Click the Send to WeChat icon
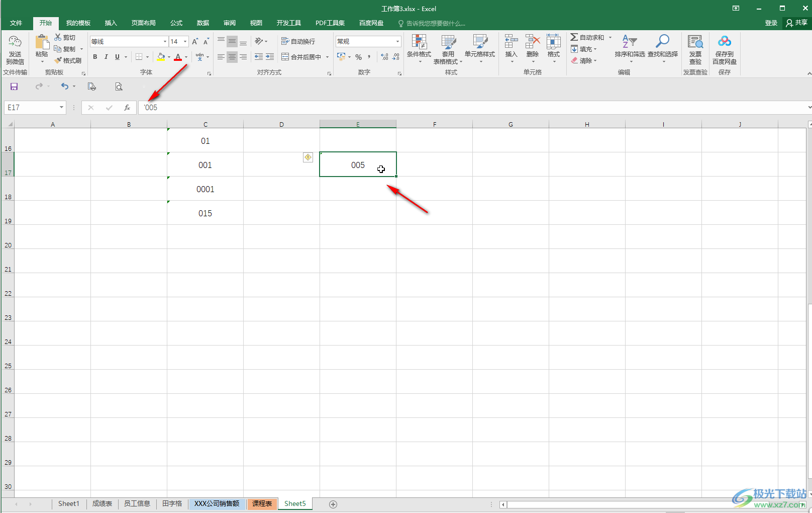The height and width of the screenshot is (513, 812). click(x=15, y=42)
